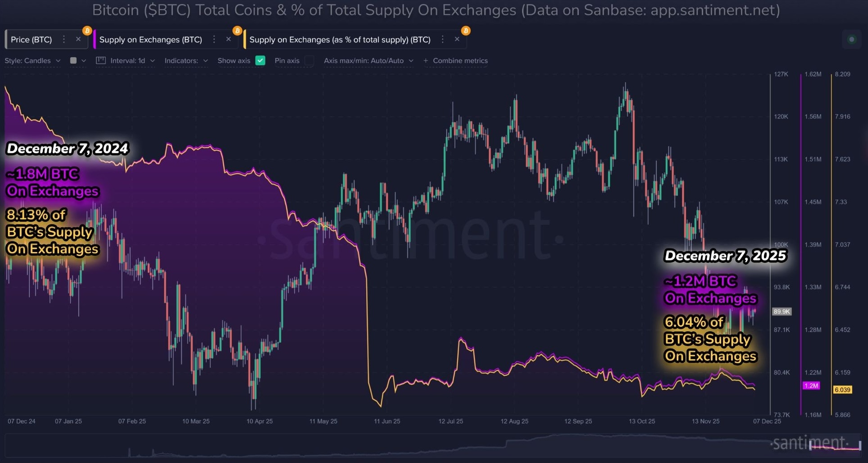The width and height of the screenshot is (868, 463).
Task: Open Supply on Exchanges (BTC) options menu
Action: (x=214, y=40)
